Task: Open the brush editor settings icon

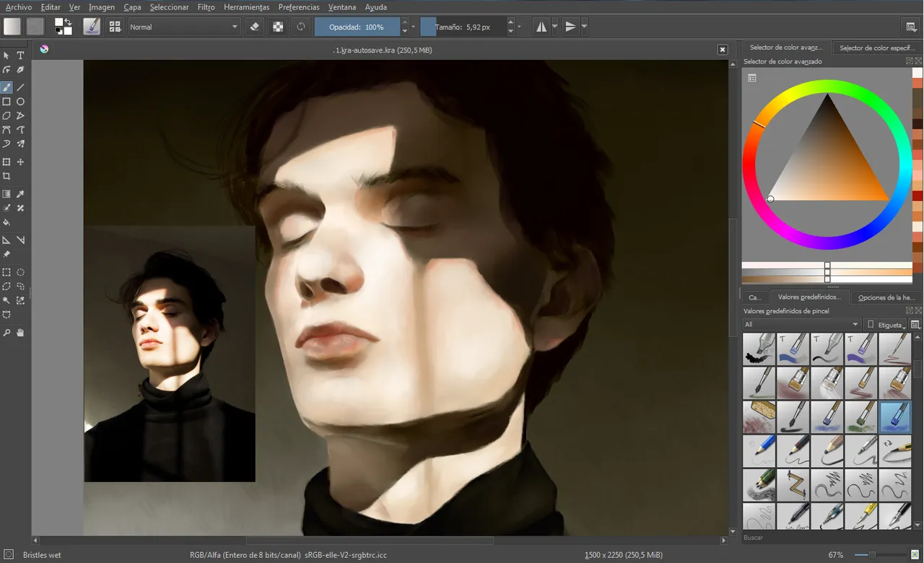Action: (92, 27)
